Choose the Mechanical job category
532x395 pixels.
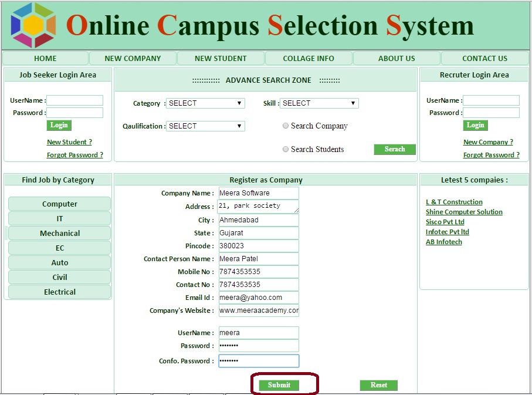(60, 233)
